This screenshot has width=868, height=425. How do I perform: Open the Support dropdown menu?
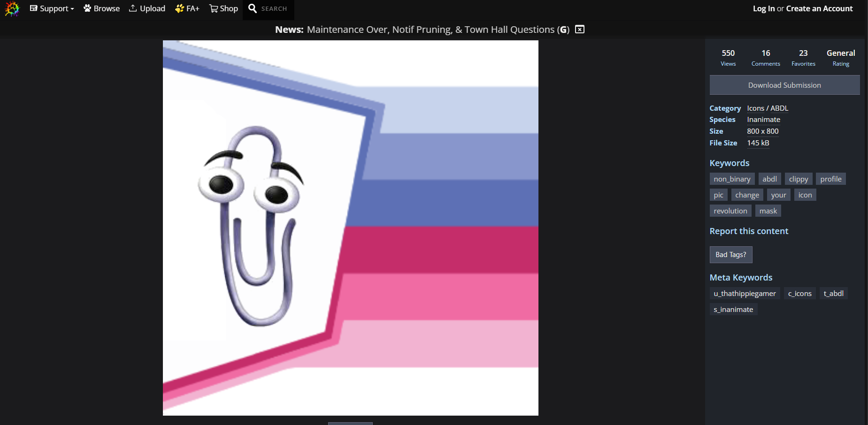52,8
